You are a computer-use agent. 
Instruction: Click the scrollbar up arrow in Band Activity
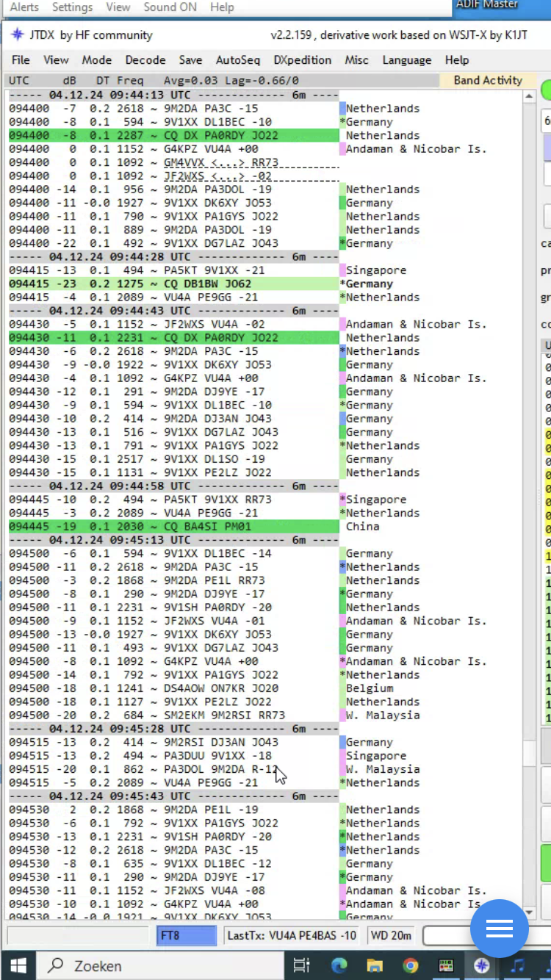click(x=529, y=97)
